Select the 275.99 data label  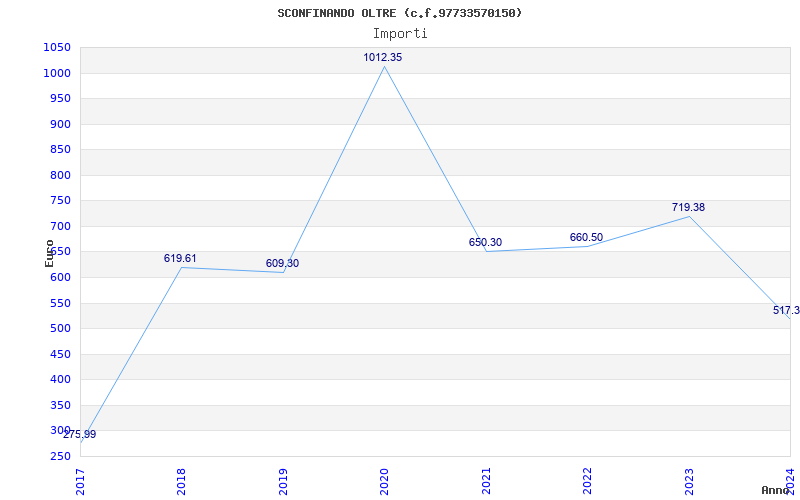(80, 435)
